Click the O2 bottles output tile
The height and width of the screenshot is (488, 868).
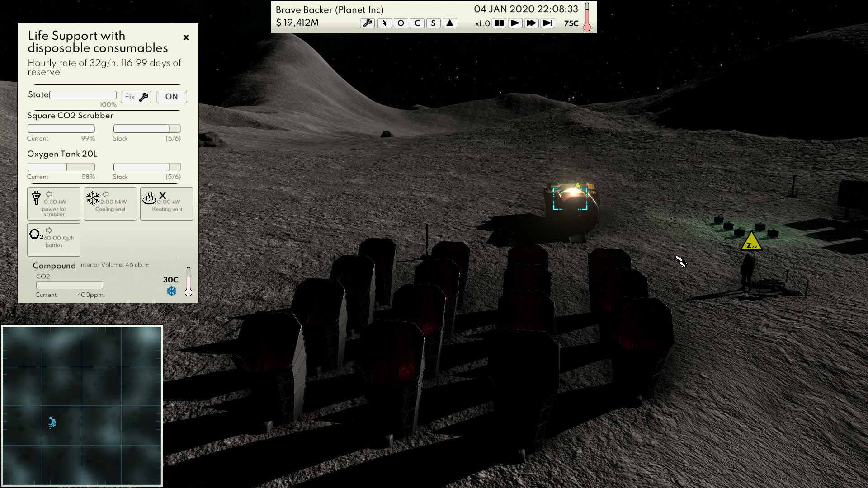point(54,239)
